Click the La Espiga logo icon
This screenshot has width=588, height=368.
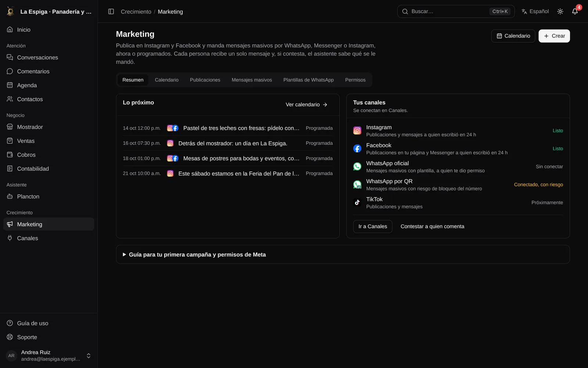click(x=11, y=11)
